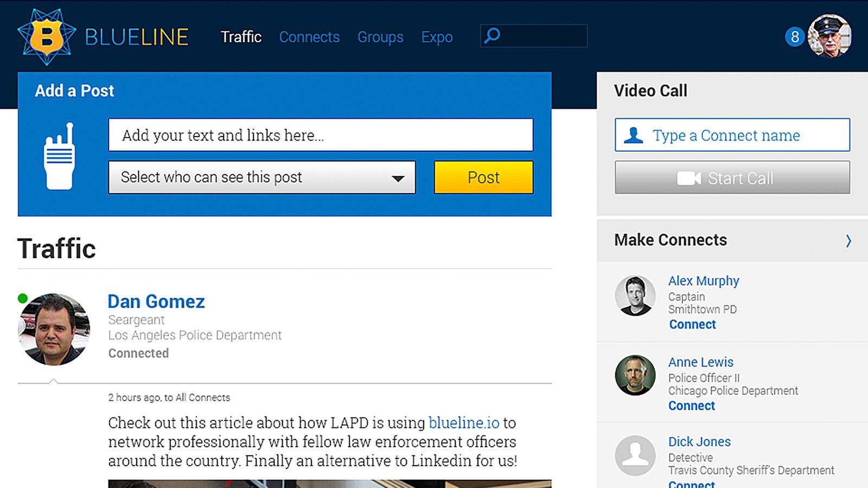This screenshot has width=868, height=488.
Task: Expand Make Connects with the chevron arrow
Action: [x=849, y=240]
